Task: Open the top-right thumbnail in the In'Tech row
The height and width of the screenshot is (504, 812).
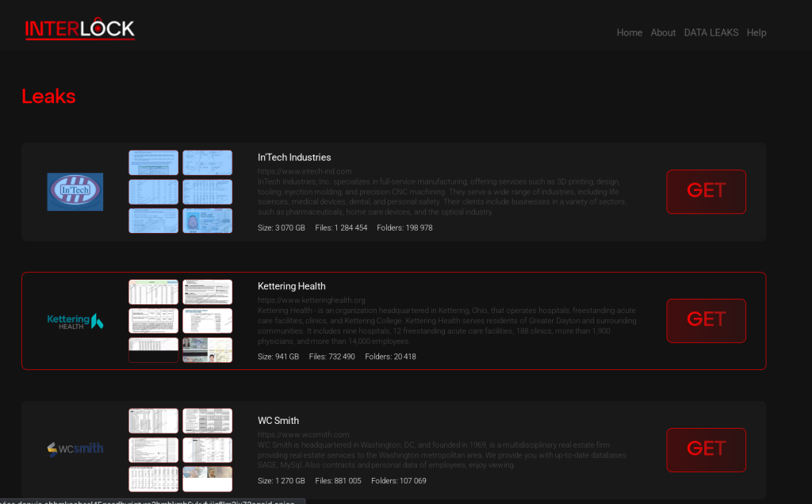Action: (207, 163)
